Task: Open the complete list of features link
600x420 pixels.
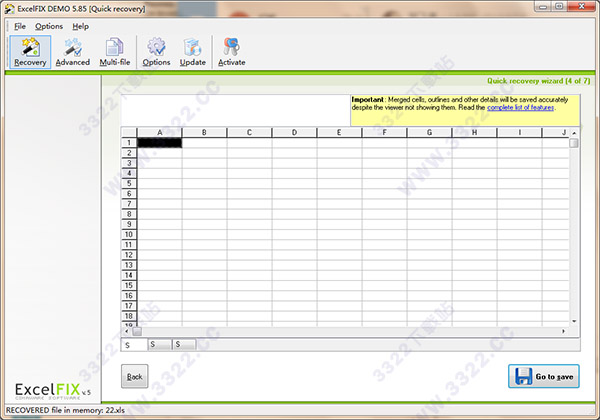Action: pos(520,107)
